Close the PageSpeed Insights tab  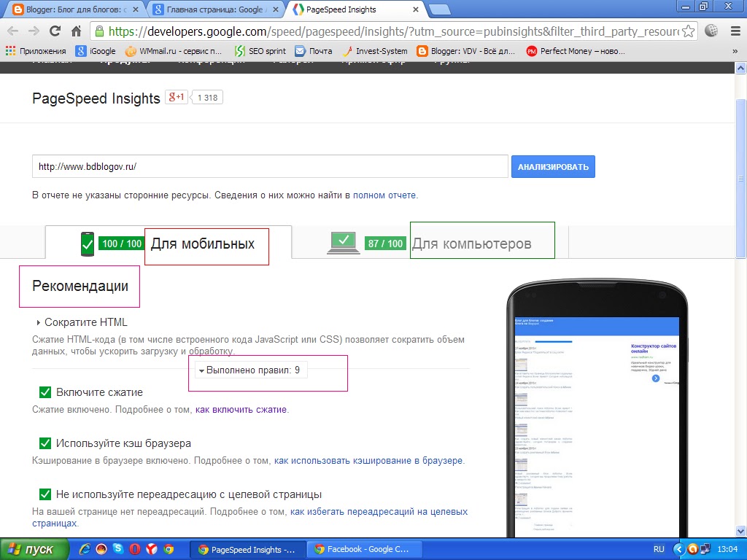[416, 9]
